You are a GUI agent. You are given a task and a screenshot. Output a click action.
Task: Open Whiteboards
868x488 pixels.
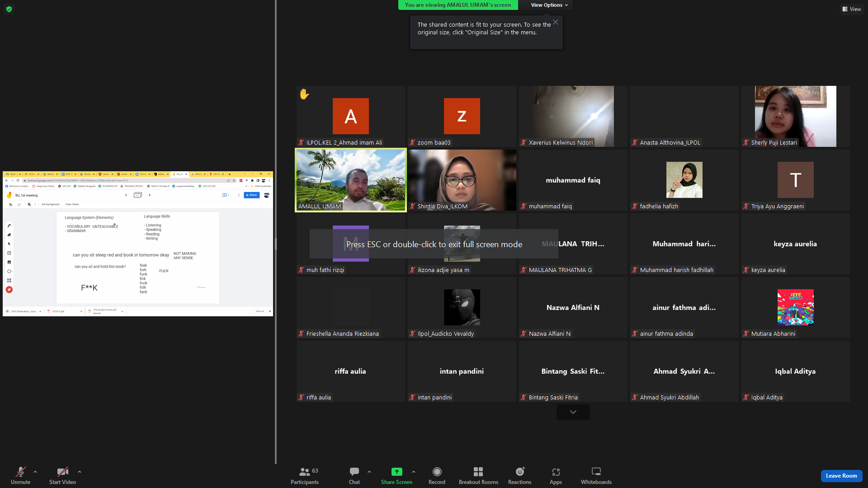596,476
